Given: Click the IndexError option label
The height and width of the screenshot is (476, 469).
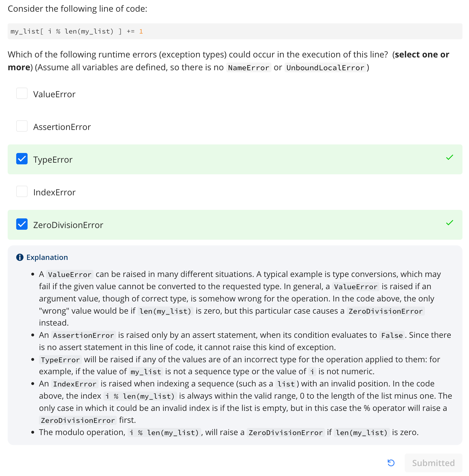Looking at the screenshot, I should pos(54,192).
